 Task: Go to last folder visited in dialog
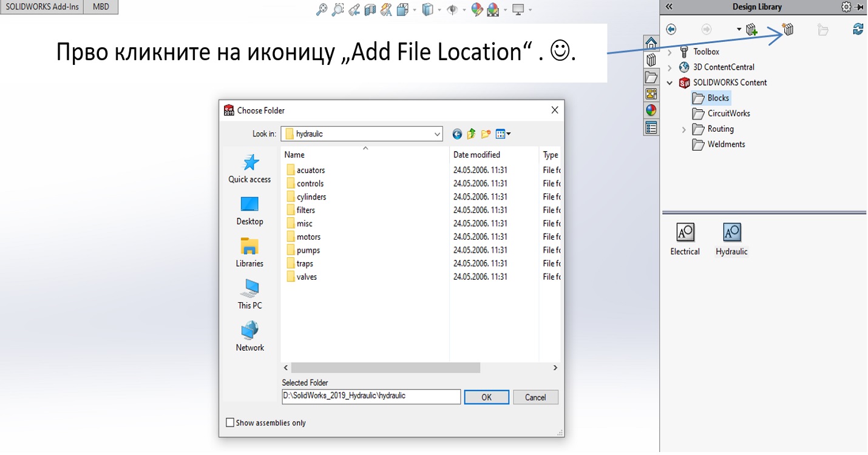tap(457, 134)
